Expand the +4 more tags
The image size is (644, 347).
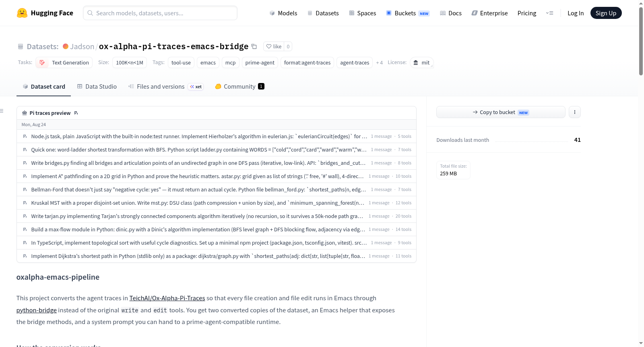tap(380, 62)
